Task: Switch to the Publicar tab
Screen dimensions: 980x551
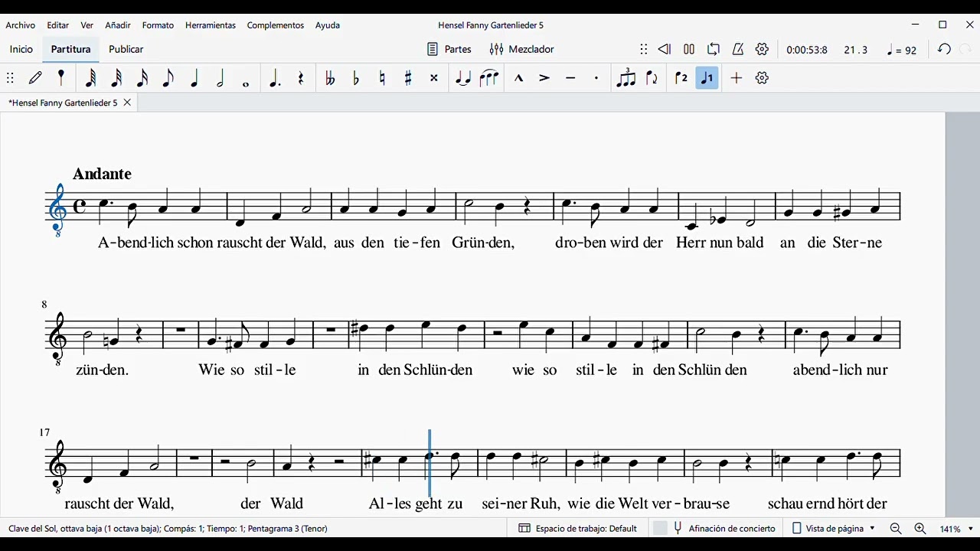Action: (x=126, y=49)
